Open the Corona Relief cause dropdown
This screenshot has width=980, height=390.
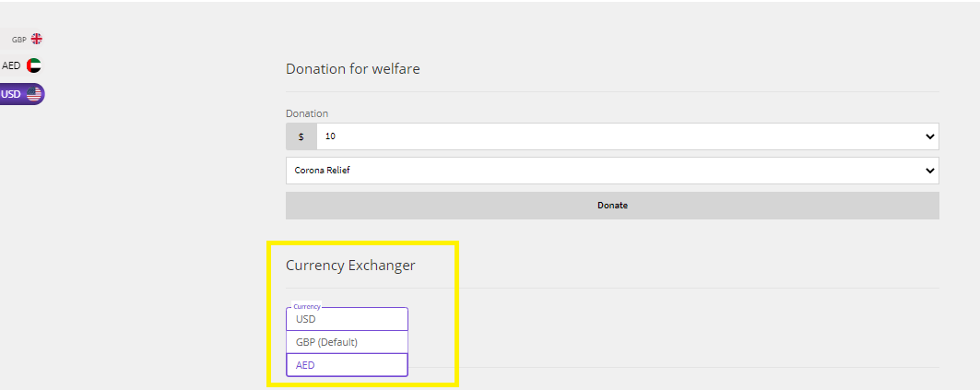(x=612, y=170)
